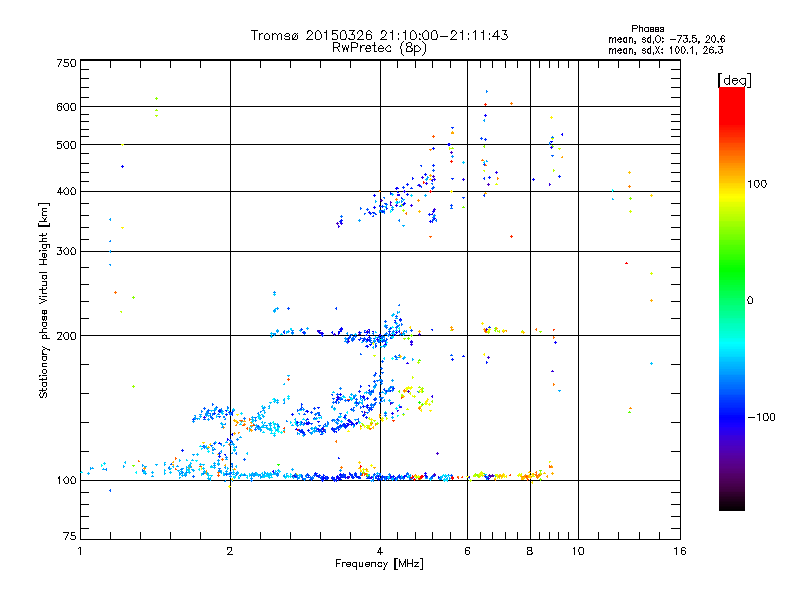This screenshot has width=800, height=600.
Task: Click the x-axis '6' tick label
Action: (467, 551)
